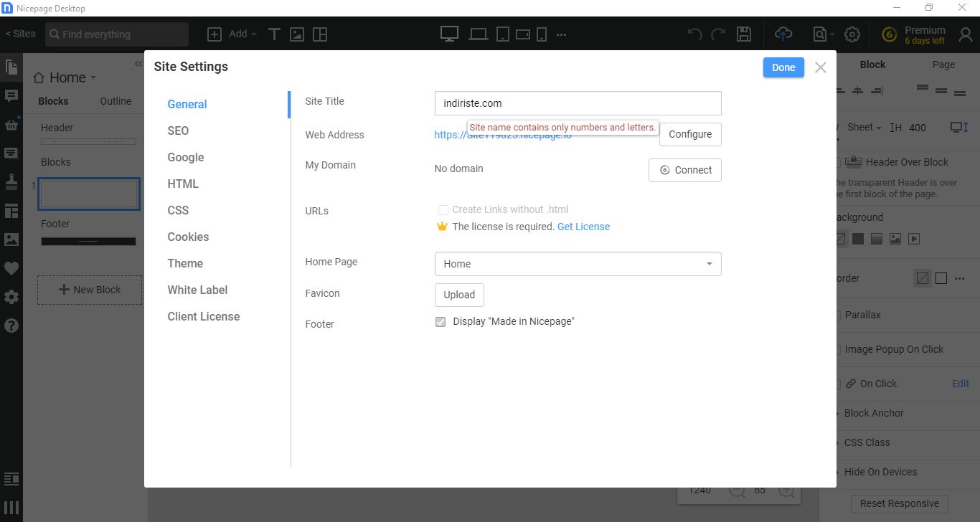Screen dimensions: 980x522
Task: Select the Image tool icon
Action: click(x=297, y=34)
